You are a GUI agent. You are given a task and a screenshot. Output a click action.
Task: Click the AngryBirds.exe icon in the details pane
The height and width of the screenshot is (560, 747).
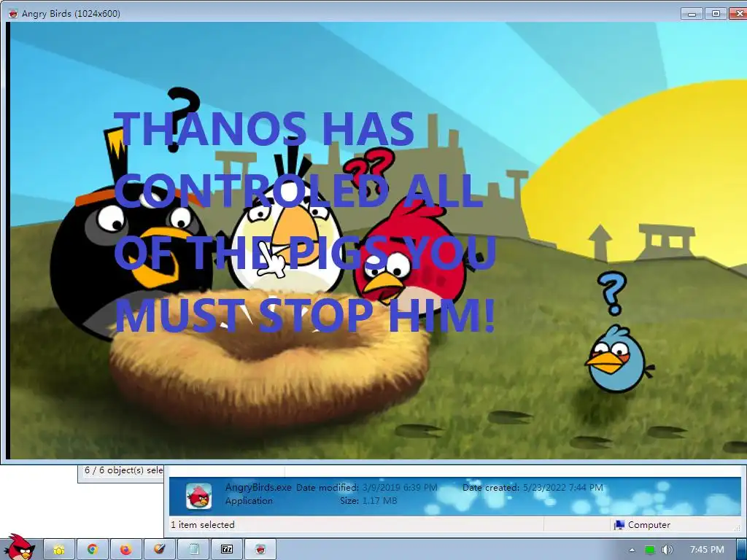tap(198, 496)
